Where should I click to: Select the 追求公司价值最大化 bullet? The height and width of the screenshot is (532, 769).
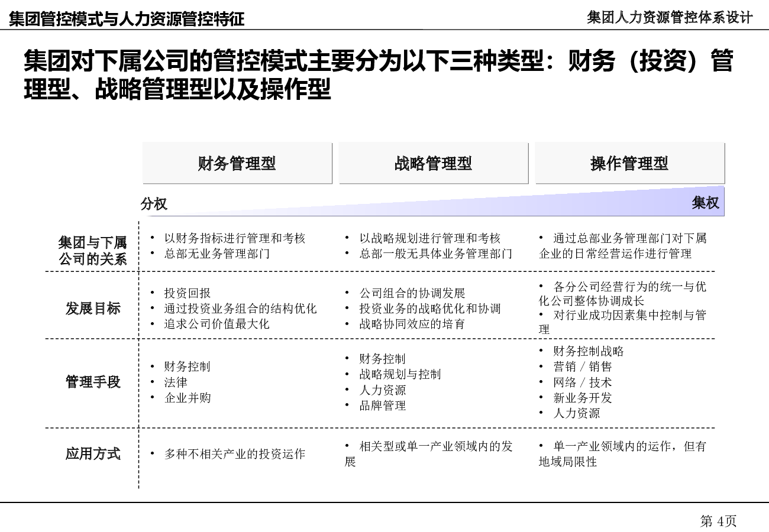217,324
